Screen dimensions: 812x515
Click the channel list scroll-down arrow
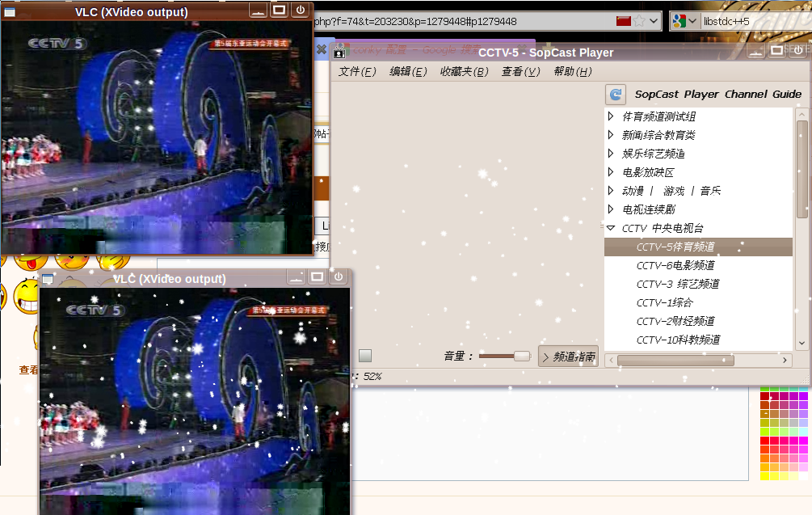coord(801,343)
